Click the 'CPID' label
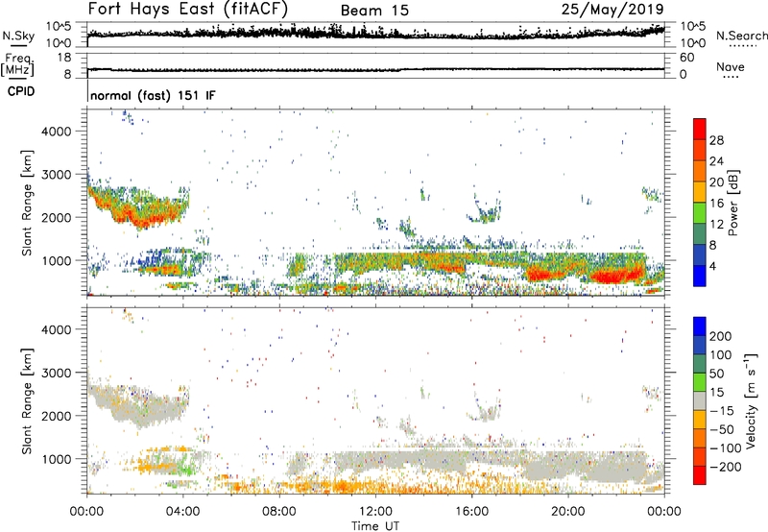 point(21,91)
